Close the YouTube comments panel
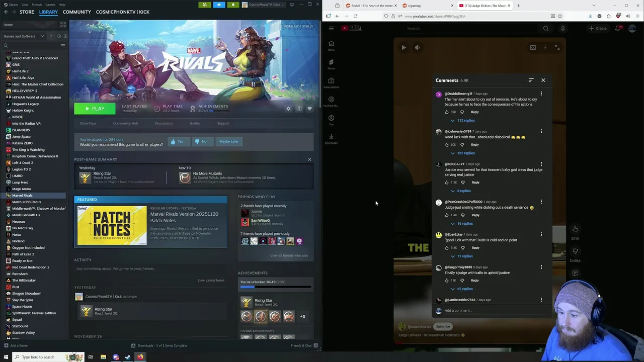Viewport: 644px width, 362px height. pyautogui.click(x=543, y=80)
